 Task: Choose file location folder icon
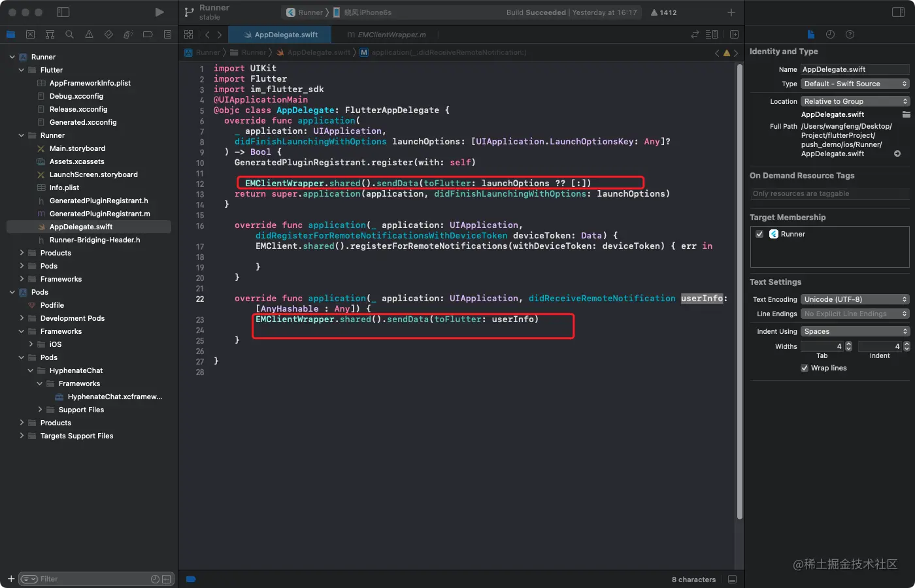coord(906,114)
